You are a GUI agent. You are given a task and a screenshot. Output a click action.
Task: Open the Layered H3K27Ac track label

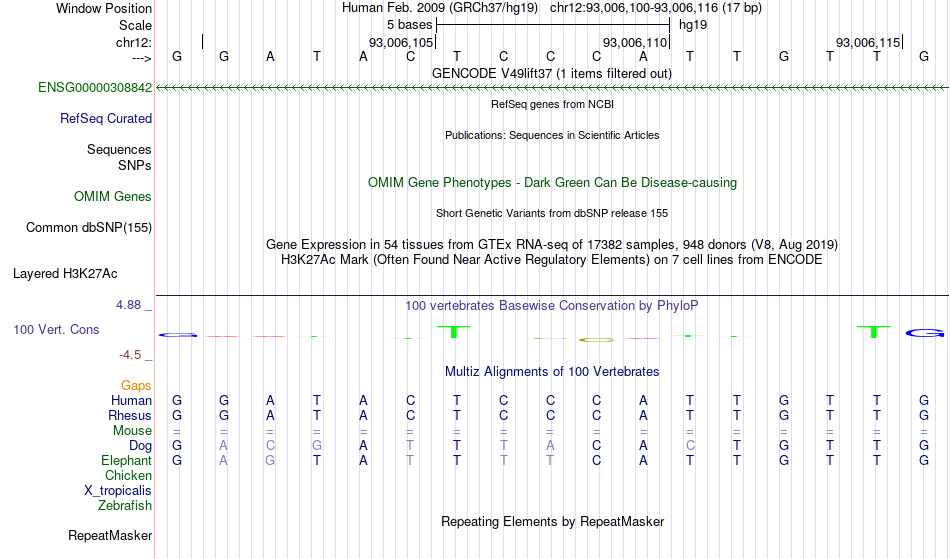[x=65, y=274]
